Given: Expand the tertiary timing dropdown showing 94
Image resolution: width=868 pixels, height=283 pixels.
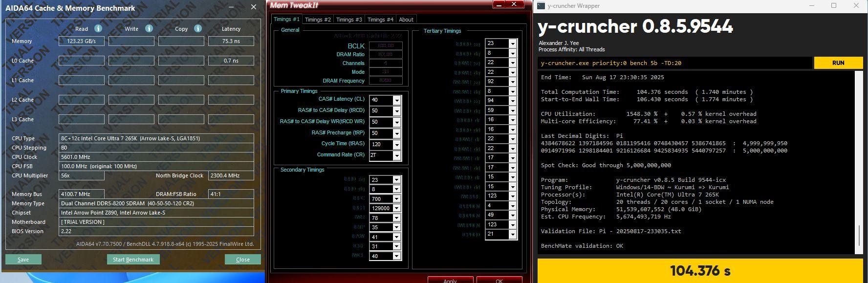Looking at the screenshot, I should [x=512, y=101].
